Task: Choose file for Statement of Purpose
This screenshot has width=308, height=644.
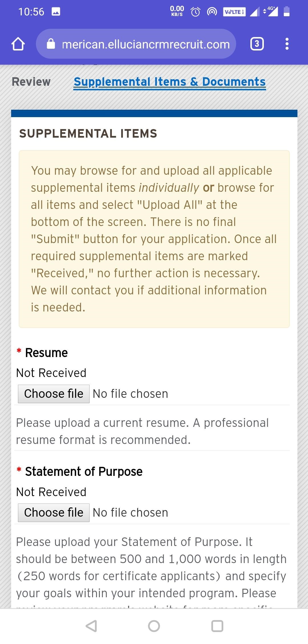Action: 54,513
